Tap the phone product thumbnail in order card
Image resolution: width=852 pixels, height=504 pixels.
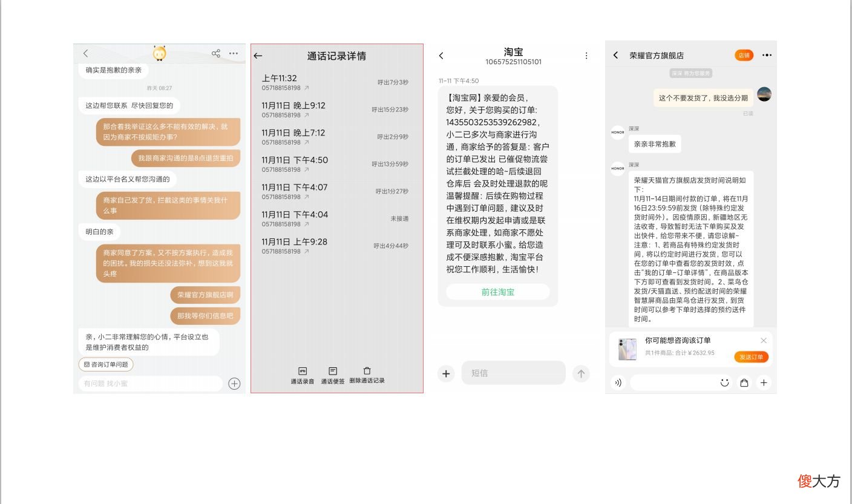[627, 349]
